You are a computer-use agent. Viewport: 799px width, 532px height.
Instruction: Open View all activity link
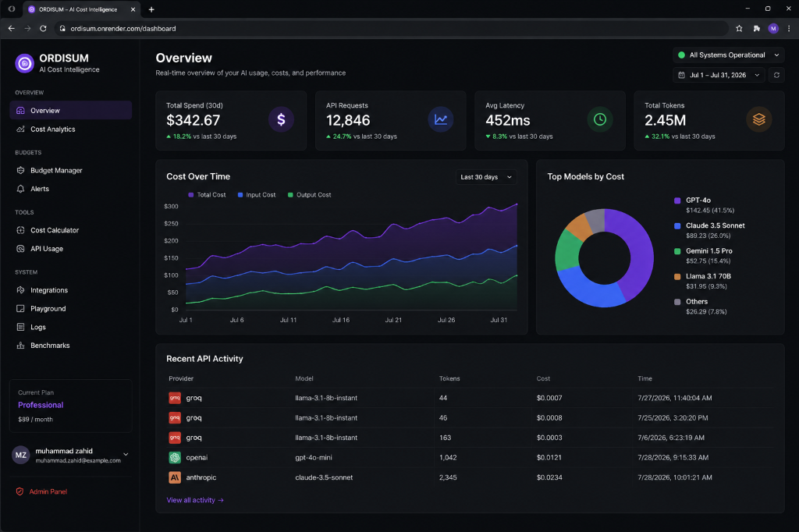tap(195, 500)
